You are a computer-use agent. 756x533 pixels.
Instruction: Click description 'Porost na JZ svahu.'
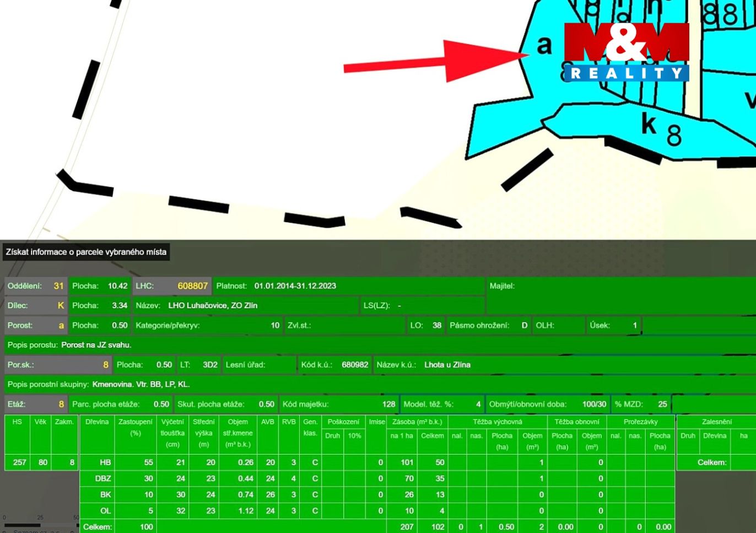(x=96, y=345)
